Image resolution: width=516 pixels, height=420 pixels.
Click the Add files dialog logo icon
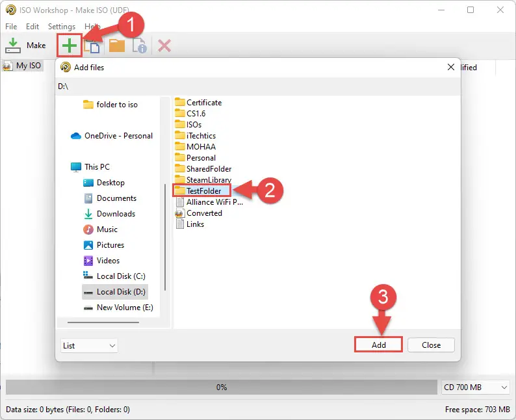[x=66, y=67]
